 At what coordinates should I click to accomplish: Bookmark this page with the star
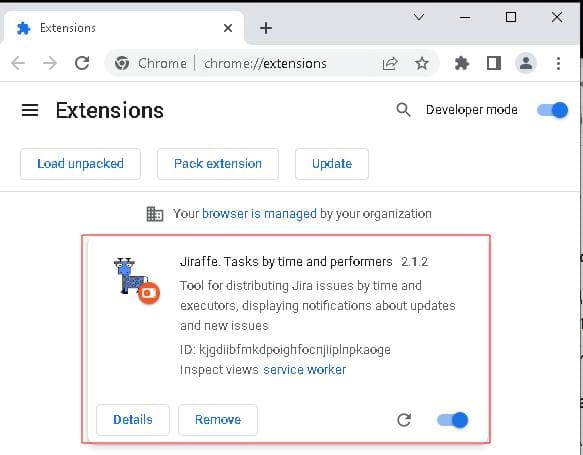click(x=422, y=64)
